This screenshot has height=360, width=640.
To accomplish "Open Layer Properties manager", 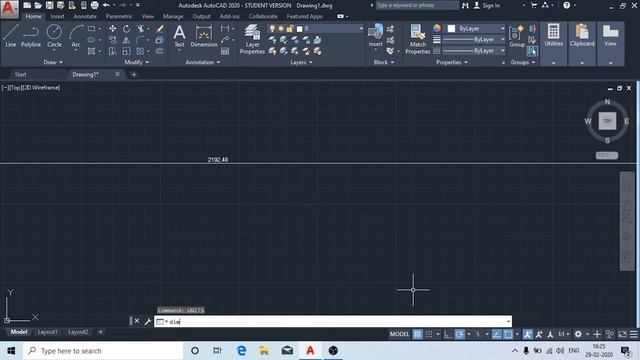I will point(252,39).
